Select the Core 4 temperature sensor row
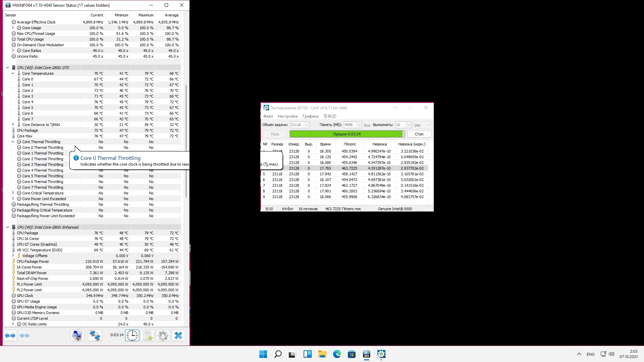The height and width of the screenshot is (362, 644). tap(28, 102)
